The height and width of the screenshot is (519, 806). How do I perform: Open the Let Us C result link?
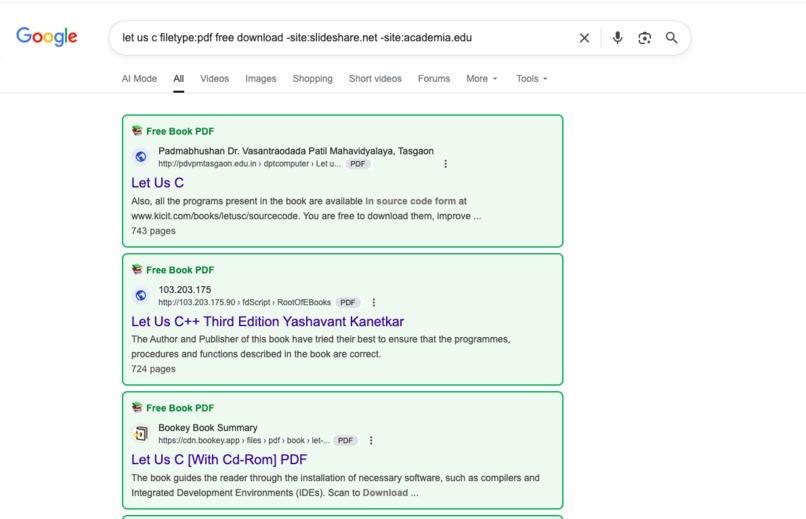(157, 183)
